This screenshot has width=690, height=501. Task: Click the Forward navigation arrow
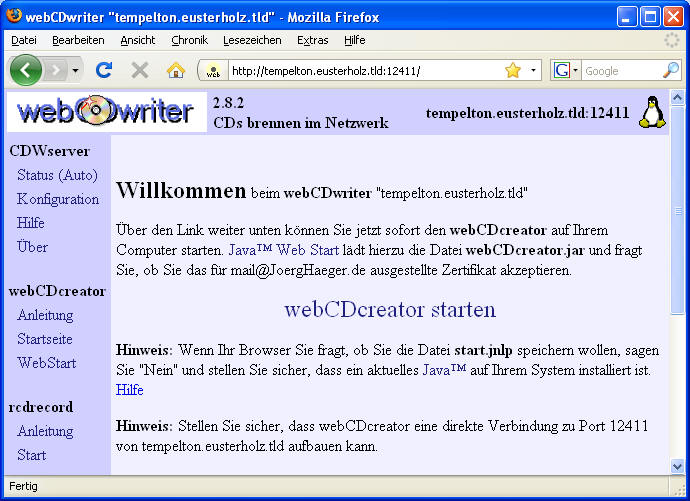click(56, 70)
